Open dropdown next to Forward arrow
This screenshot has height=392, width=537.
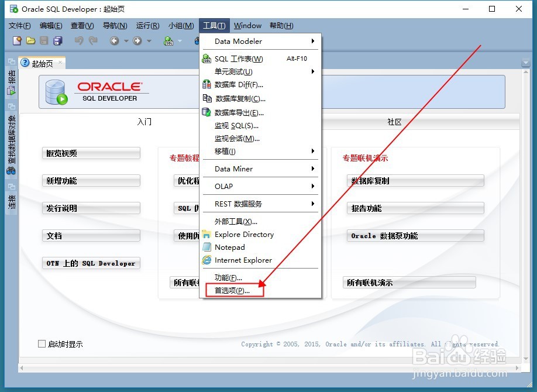(x=149, y=41)
